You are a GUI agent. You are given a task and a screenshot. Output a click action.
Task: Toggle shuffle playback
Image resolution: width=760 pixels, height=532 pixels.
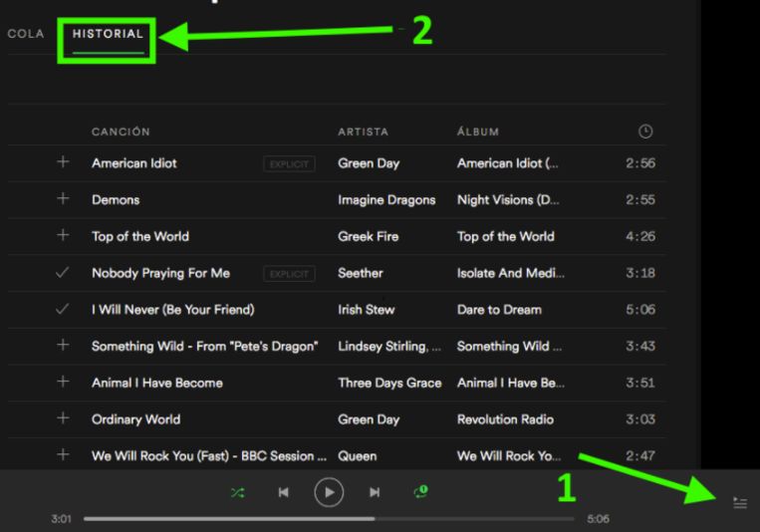pos(237,492)
